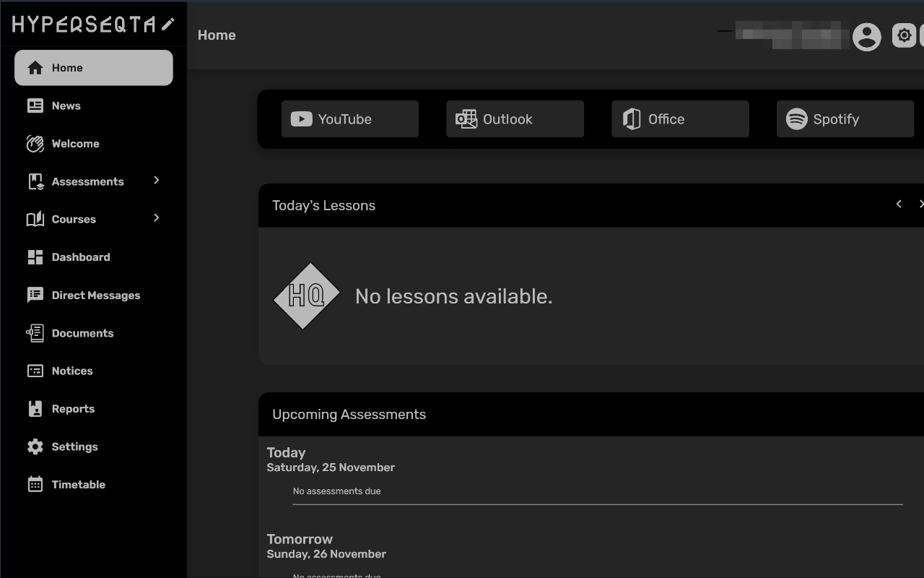Open the Dashboard via its grid icon
The height and width of the screenshot is (578, 924).
[x=35, y=256]
